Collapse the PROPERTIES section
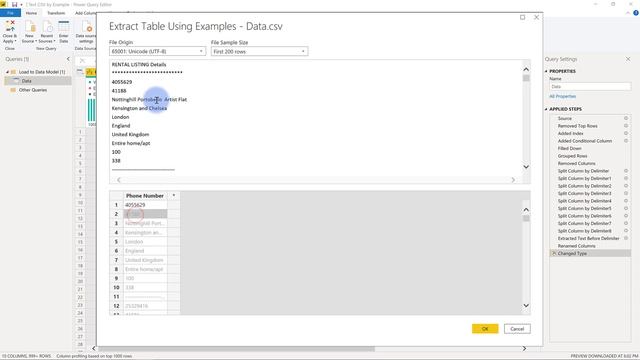This screenshot has height=360, width=640. (x=546, y=71)
